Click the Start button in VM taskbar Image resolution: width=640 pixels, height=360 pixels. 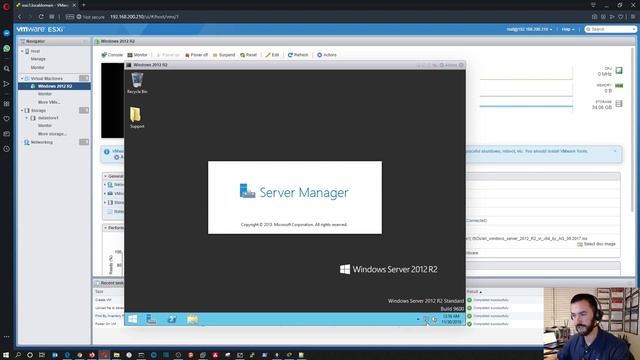tap(132, 319)
